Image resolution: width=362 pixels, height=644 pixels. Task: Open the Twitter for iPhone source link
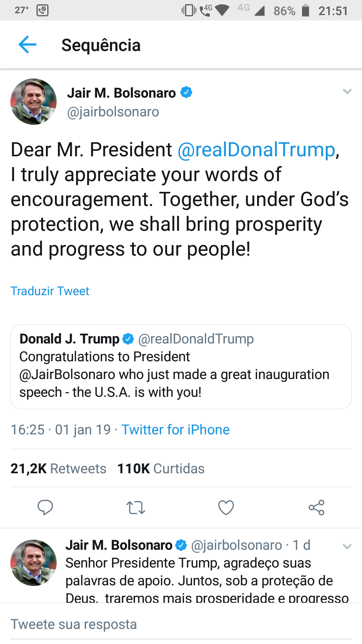click(176, 430)
